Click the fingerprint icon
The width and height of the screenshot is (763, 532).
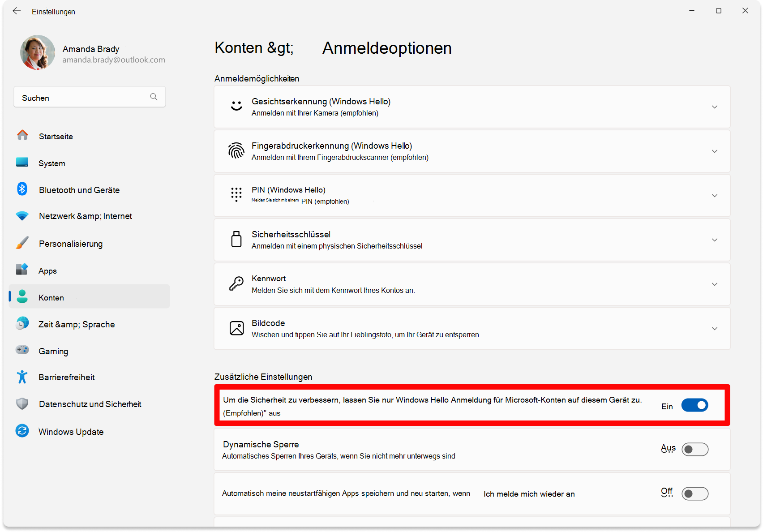[236, 151]
